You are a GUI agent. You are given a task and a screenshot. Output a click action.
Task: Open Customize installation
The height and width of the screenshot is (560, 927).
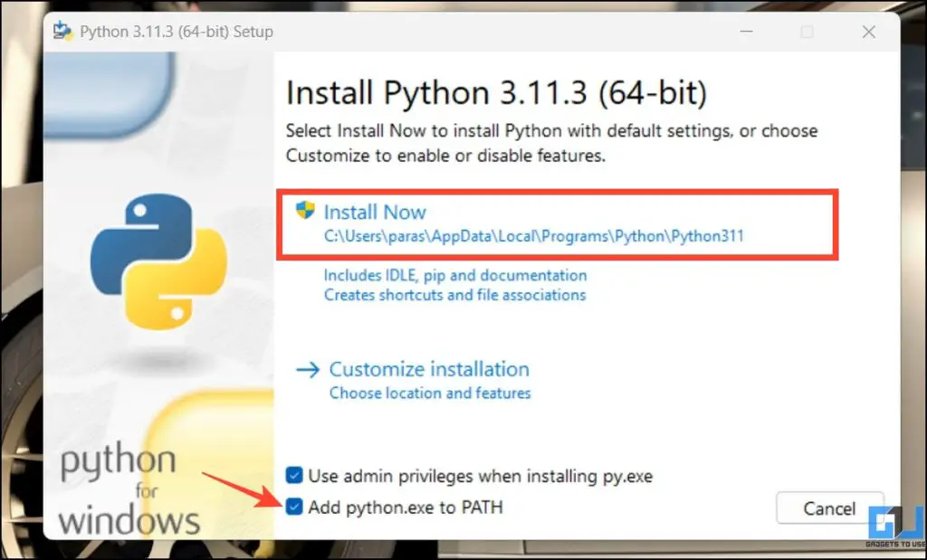[429, 369]
